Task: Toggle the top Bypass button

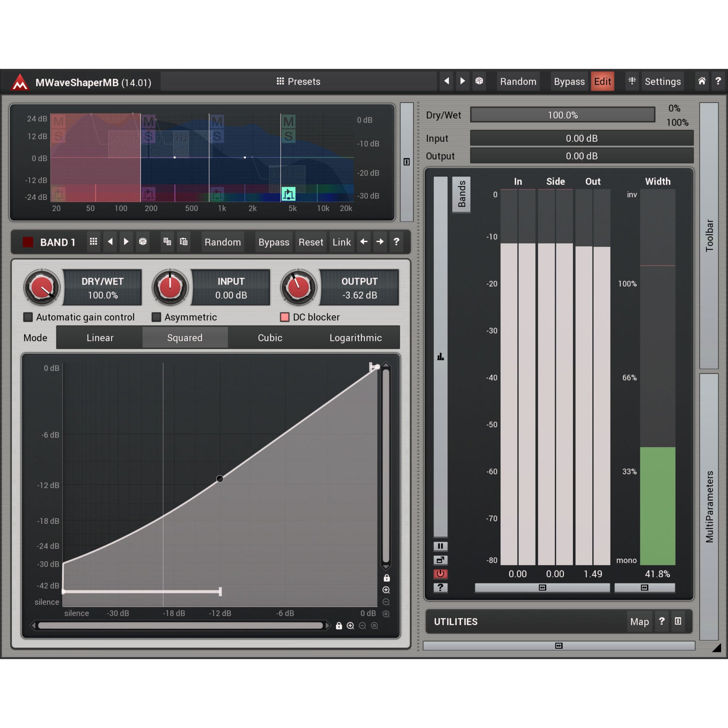Action: [569, 82]
